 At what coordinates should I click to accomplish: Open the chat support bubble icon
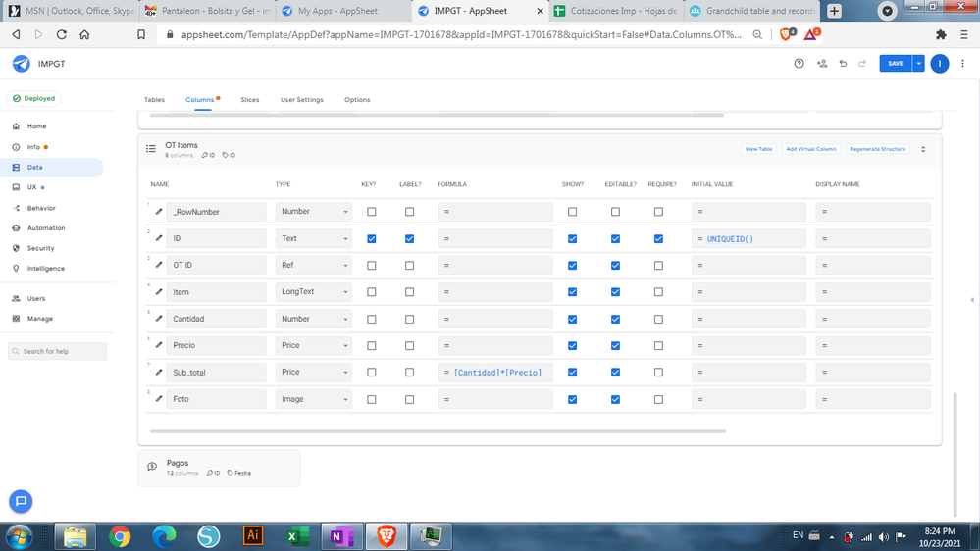pos(21,501)
